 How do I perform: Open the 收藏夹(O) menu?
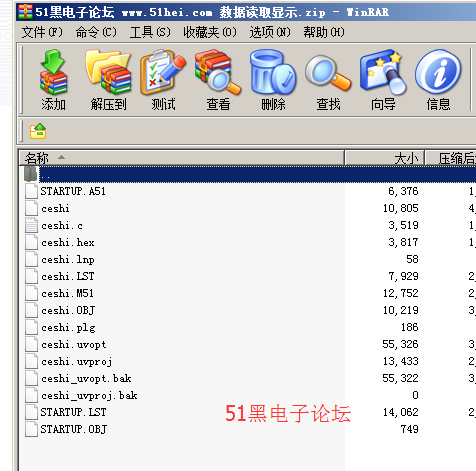click(210, 32)
